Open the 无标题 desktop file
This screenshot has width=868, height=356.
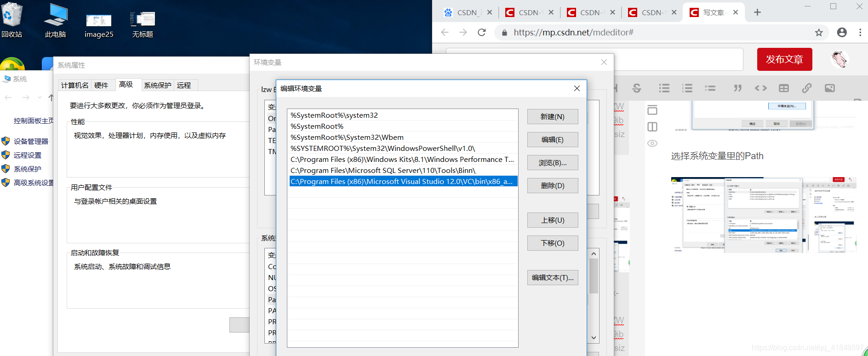click(143, 24)
